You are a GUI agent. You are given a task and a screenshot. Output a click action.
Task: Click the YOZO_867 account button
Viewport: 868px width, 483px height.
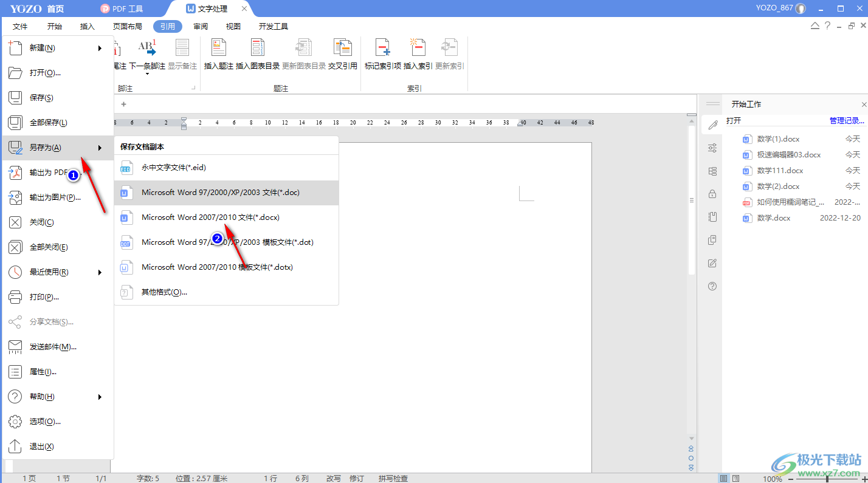coord(780,9)
